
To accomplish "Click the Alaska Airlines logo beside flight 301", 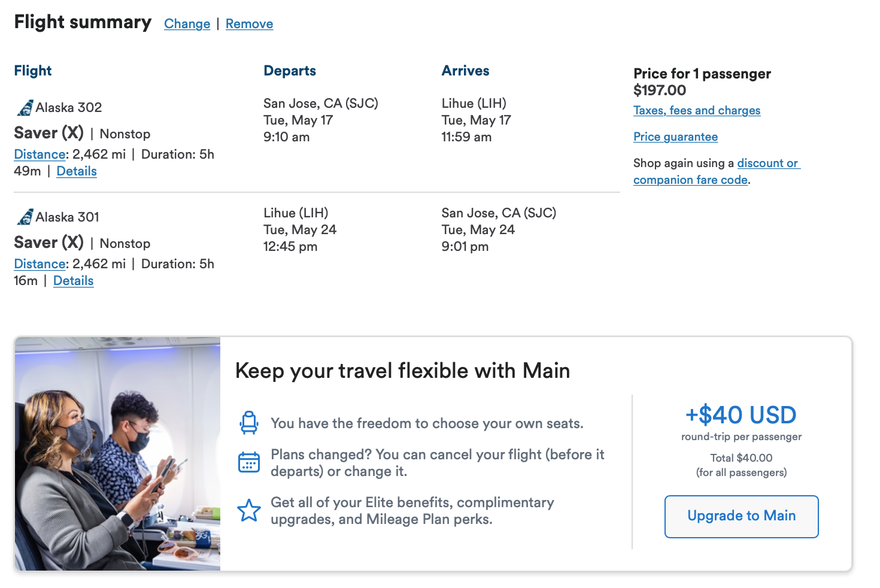I will coord(25,217).
